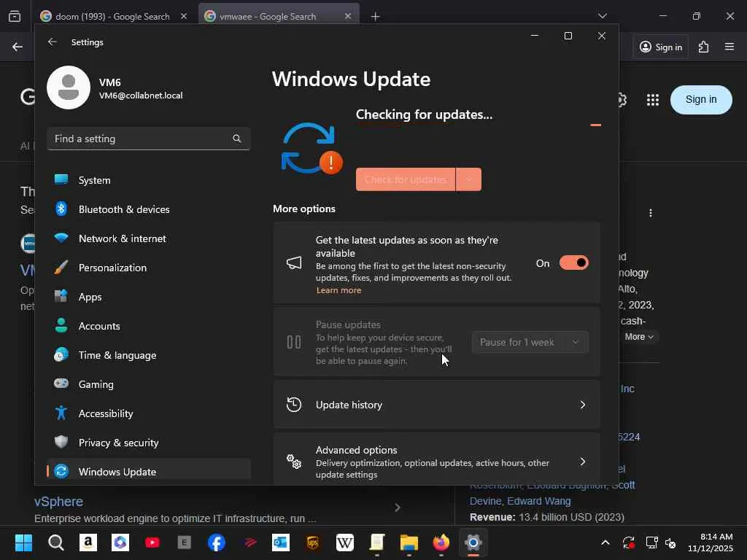Image resolution: width=747 pixels, height=560 pixels.
Task: Expand Update history chevron
Action: pos(582,404)
